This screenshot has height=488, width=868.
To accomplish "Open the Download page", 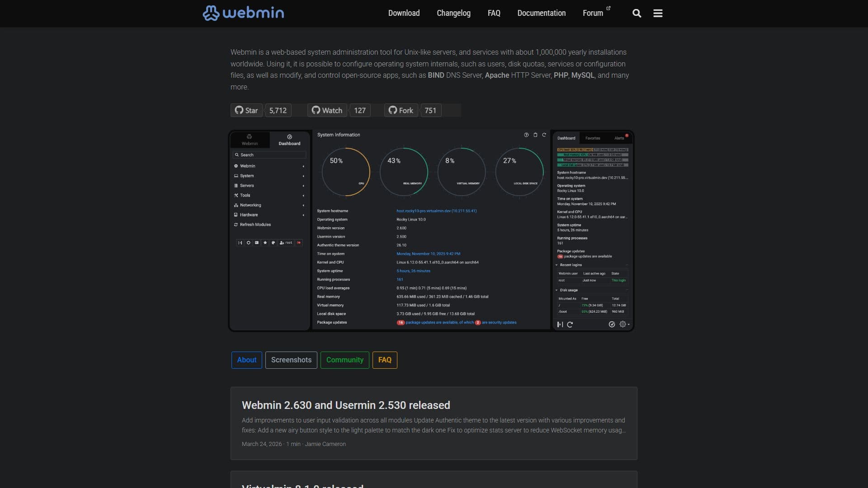I will tap(404, 13).
